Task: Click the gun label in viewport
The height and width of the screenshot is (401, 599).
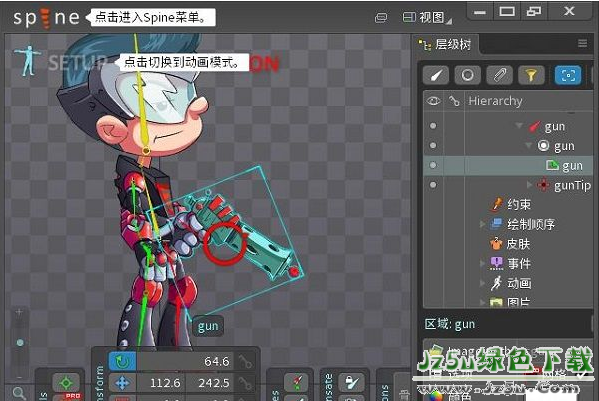Action: pos(208,327)
